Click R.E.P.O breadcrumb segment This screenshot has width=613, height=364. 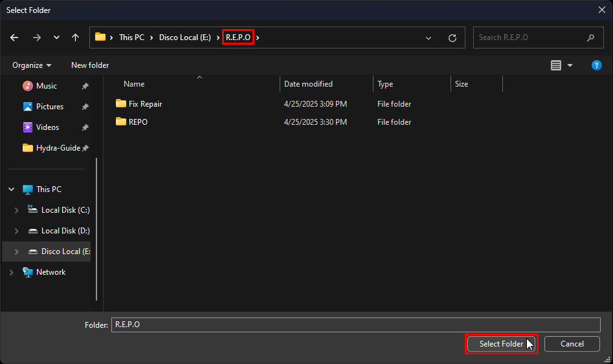pyautogui.click(x=238, y=37)
